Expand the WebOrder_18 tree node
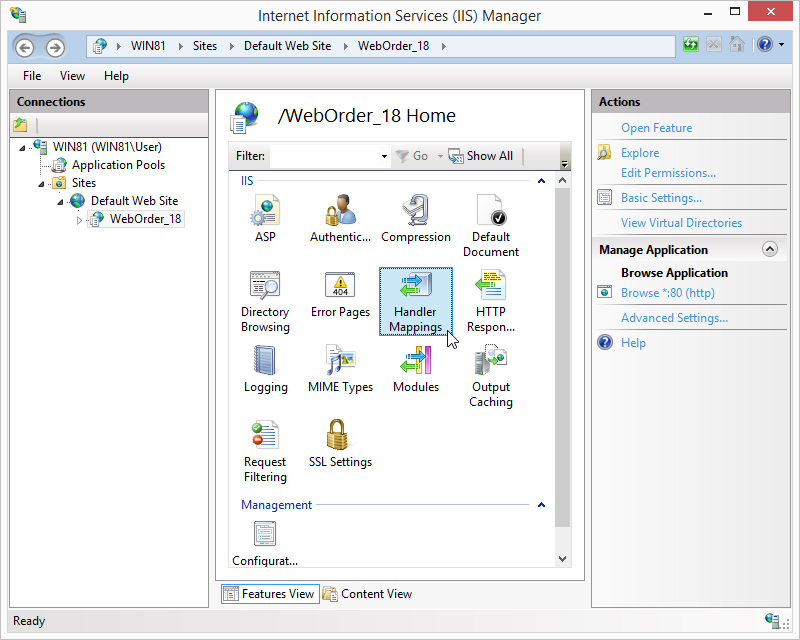Viewport: 800px width, 640px height. tap(79, 220)
